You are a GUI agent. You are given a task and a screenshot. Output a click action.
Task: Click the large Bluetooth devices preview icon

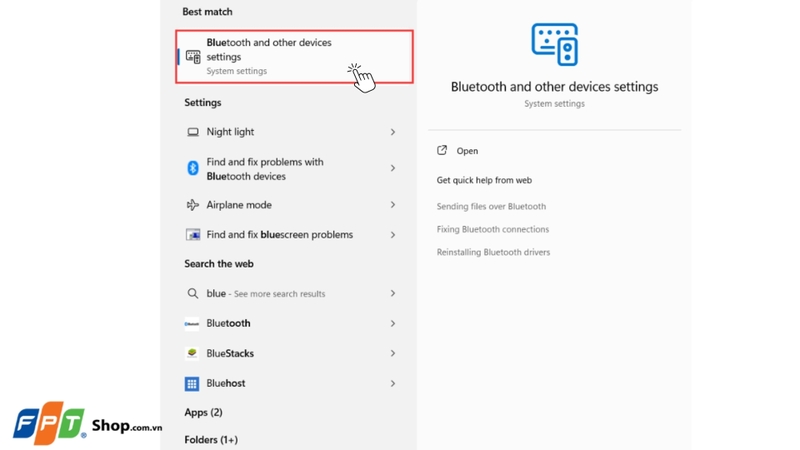point(555,44)
